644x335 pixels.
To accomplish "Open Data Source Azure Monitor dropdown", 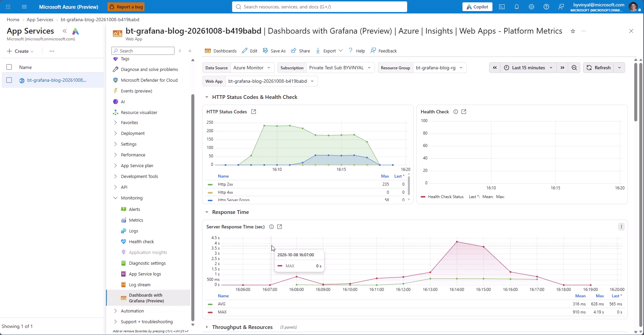I will click(x=252, y=68).
